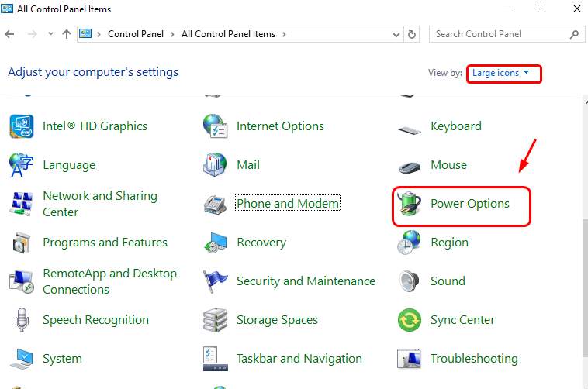Expand the All Control Panel Items breadcrumb chevron
The image size is (588, 389).
pos(284,34)
